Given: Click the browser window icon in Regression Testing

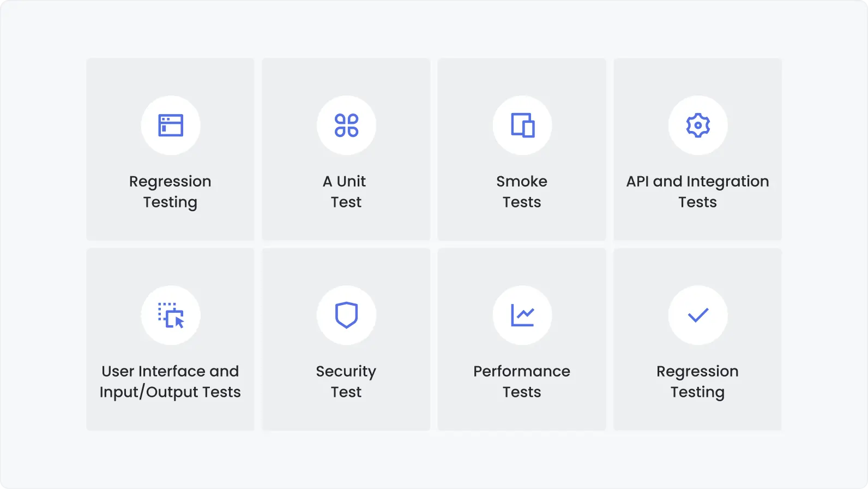Looking at the screenshot, I should pyautogui.click(x=171, y=126).
